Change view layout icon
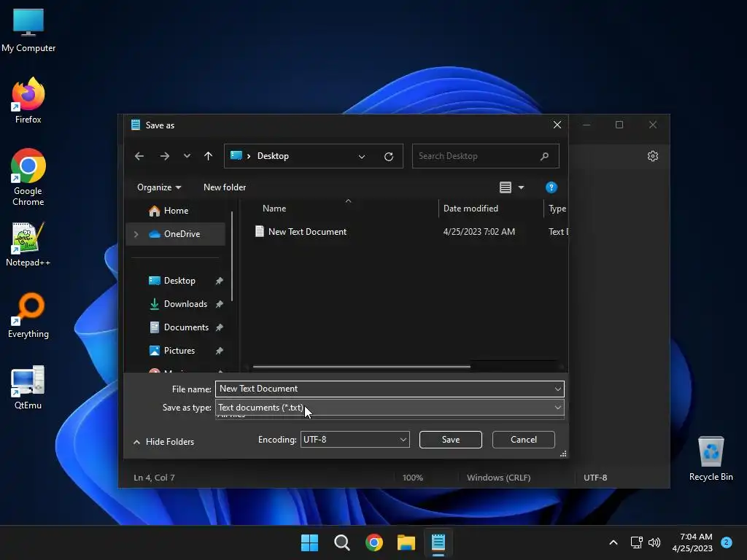Screen dimensions: 747x560 point(506,187)
